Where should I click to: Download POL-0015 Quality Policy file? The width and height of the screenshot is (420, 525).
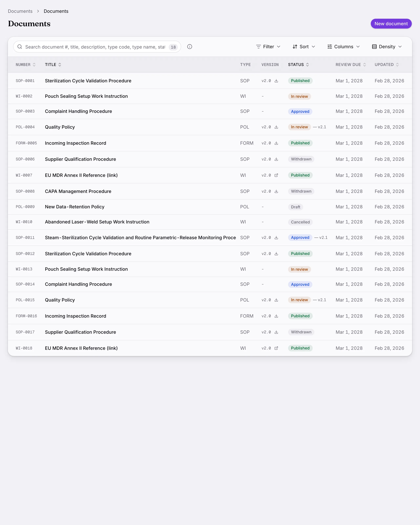pyautogui.click(x=276, y=300)
